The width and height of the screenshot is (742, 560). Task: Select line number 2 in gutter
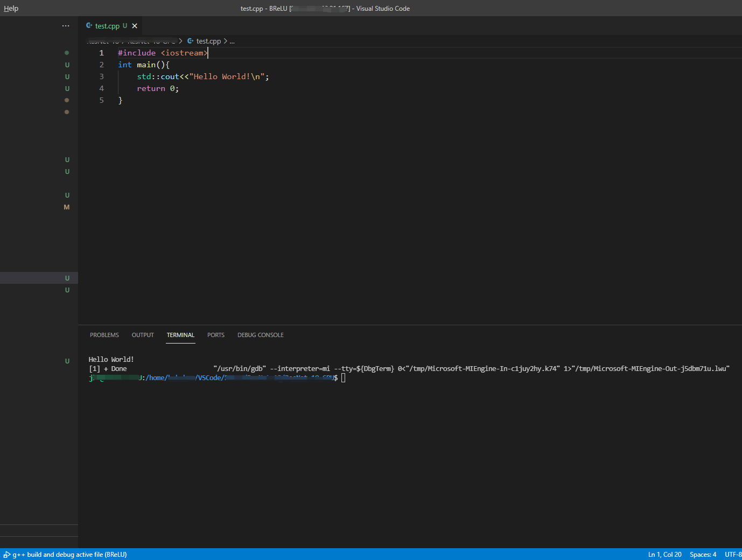pos(101,65)
